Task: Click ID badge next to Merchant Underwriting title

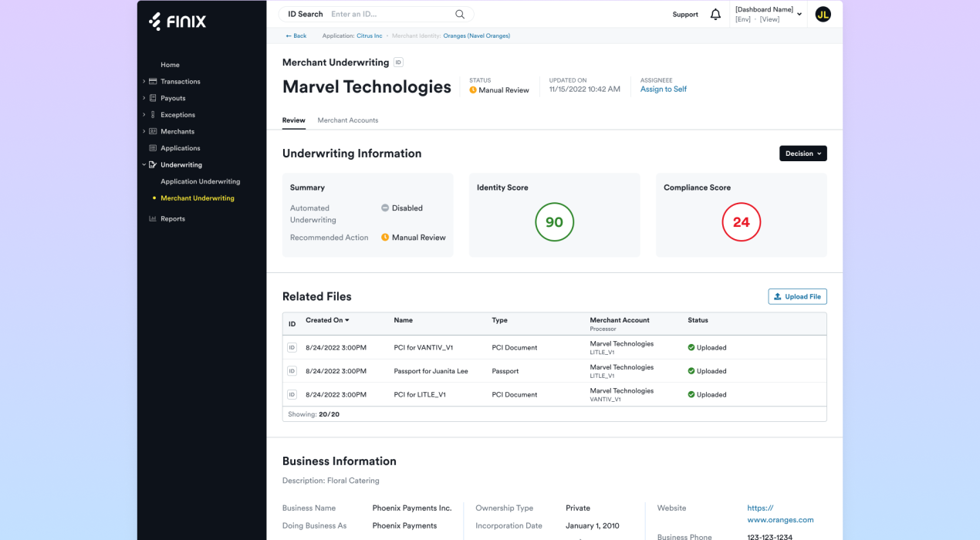Action: tap(398, 62)
